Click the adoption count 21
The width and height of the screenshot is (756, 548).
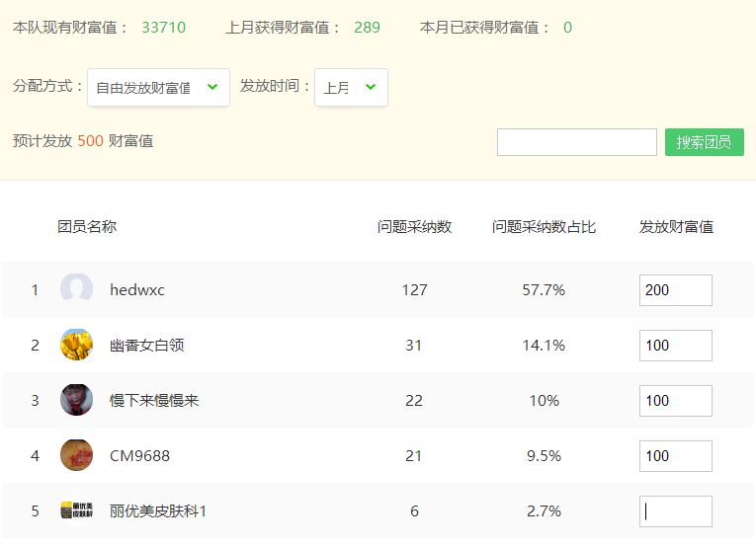(414, 456)
